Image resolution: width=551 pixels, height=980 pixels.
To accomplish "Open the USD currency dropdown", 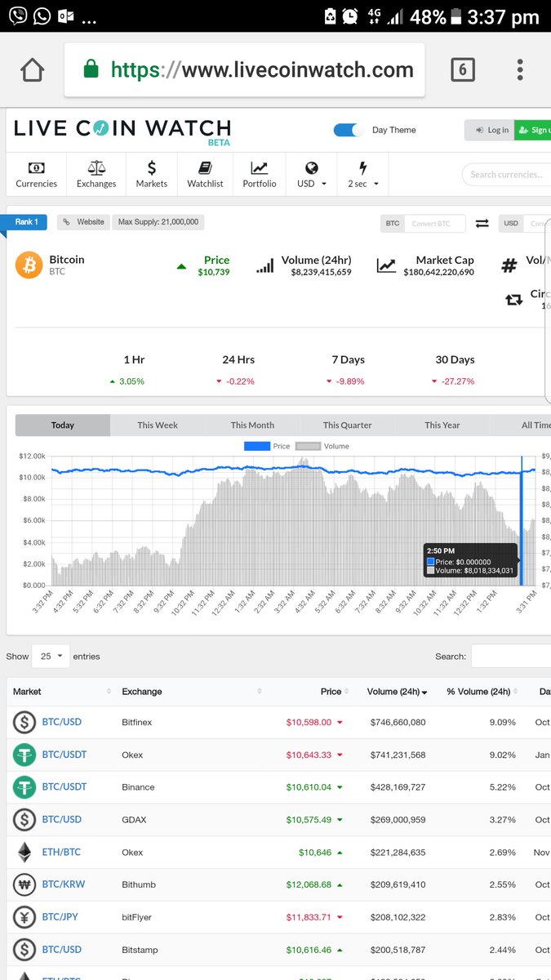I will click(312, 173).
